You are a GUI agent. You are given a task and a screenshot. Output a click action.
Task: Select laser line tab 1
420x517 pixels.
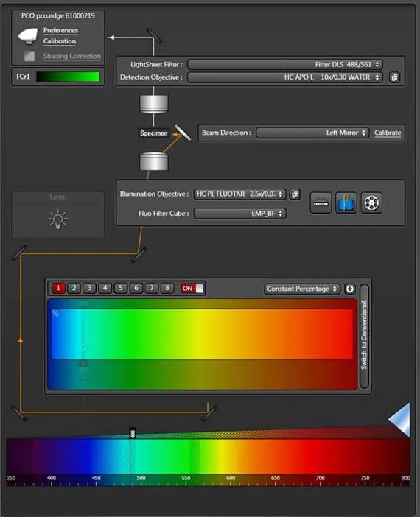[58, 288]
